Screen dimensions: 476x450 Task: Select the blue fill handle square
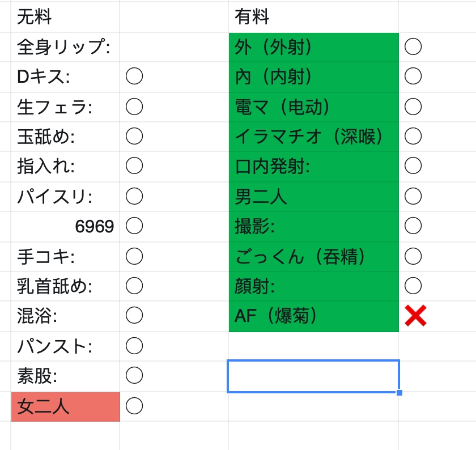point(399,393)
